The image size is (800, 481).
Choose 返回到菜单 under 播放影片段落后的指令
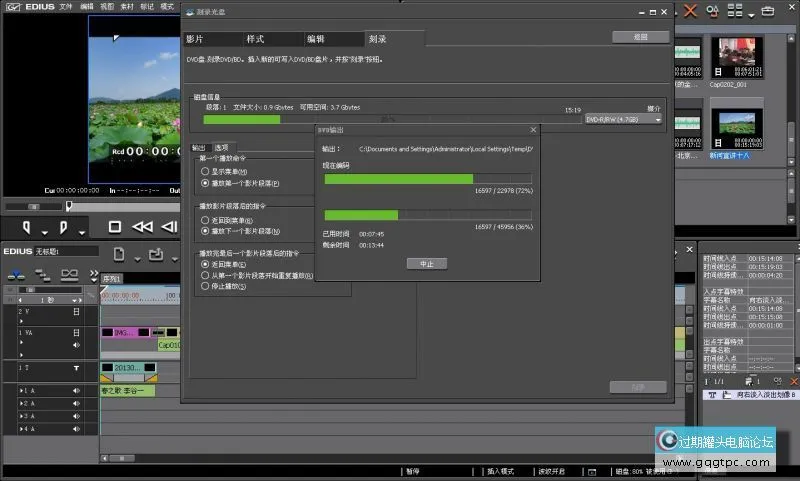tap(205, 219)
